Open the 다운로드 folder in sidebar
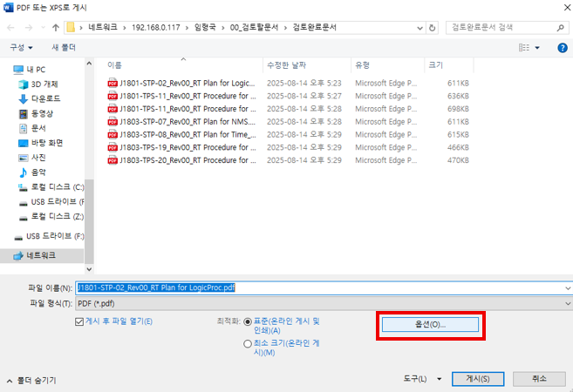The height and width of the screenshot is (392, 573). (x=42, y=98)
